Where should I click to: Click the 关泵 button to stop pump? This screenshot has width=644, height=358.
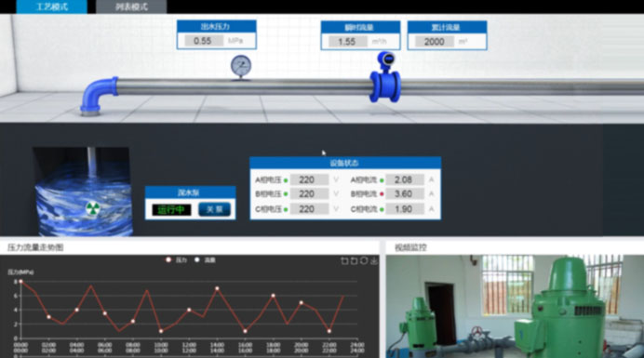[214, 210]
